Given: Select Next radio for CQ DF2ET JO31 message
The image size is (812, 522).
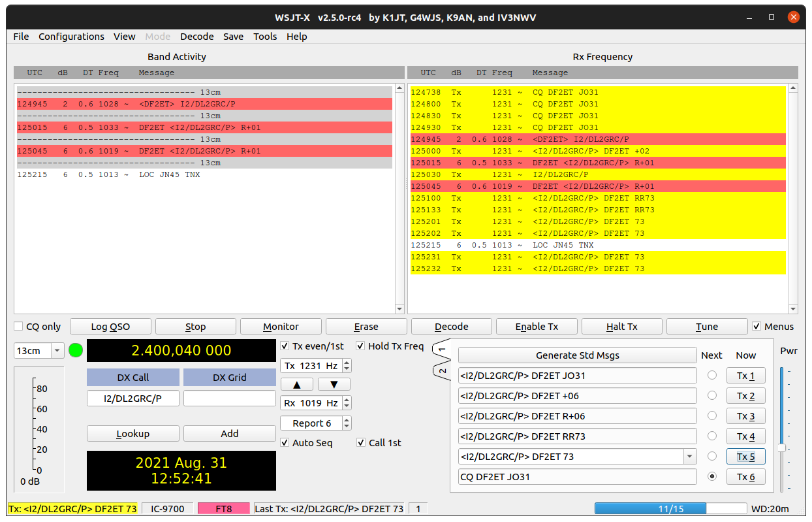Looking at the screenshot, I should pos(712,477).
